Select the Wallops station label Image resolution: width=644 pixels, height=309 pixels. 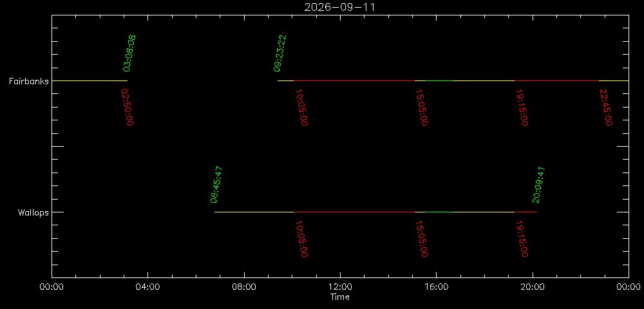pos(33,212)
